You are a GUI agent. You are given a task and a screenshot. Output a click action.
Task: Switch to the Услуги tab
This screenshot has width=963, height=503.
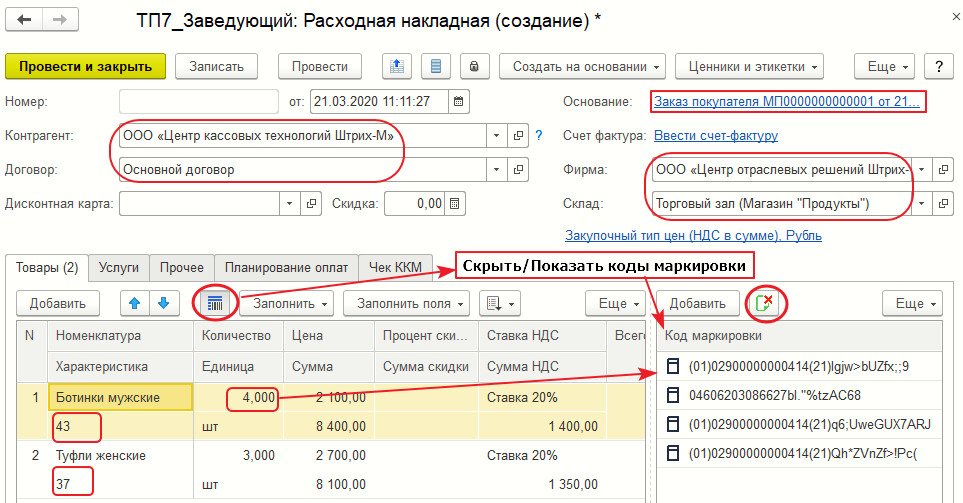[x=121, y=267]
